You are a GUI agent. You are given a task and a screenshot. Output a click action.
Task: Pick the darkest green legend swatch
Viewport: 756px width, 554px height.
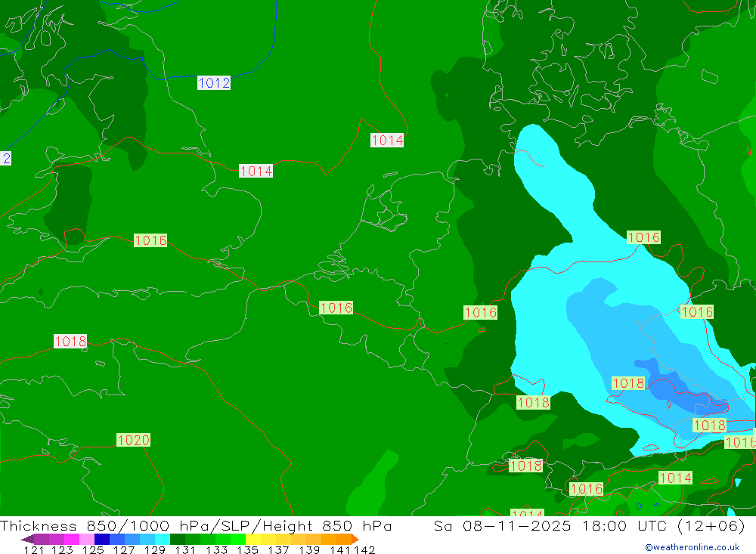point(178,539)
